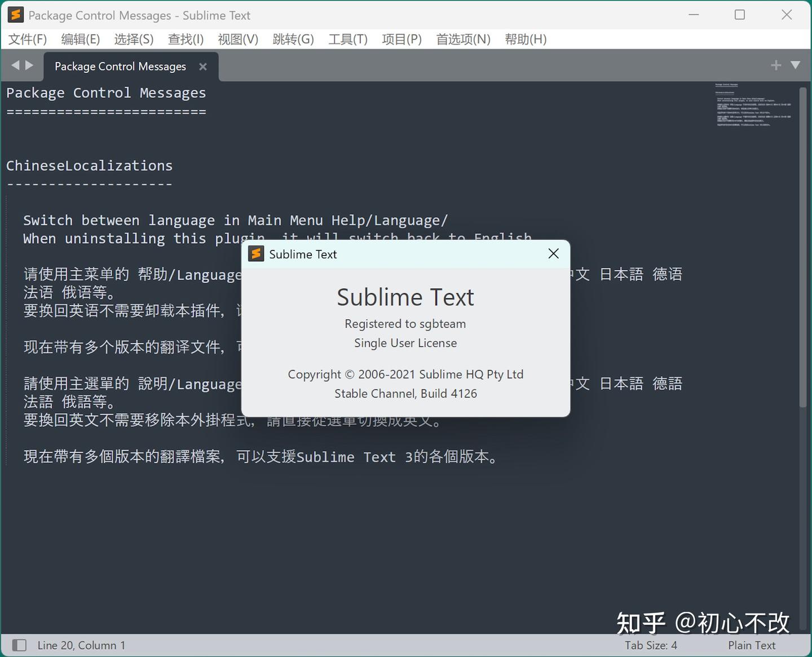Toggle the side bar panel icon in status bar
The height and width of the screenshot is (657, 812).
19,645
